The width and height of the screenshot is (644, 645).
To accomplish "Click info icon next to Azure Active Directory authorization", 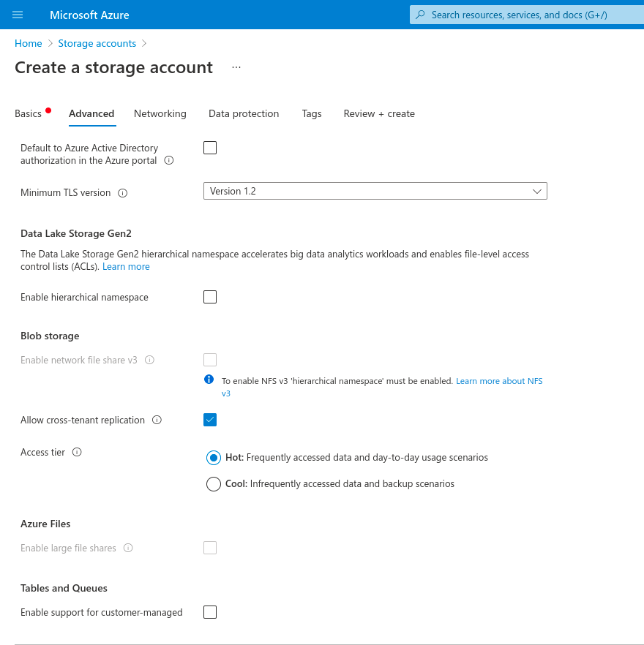I will (169, 161).
